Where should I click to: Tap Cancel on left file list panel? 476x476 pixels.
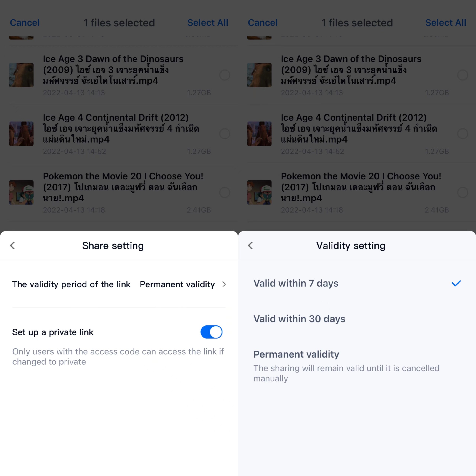(25, 22)
